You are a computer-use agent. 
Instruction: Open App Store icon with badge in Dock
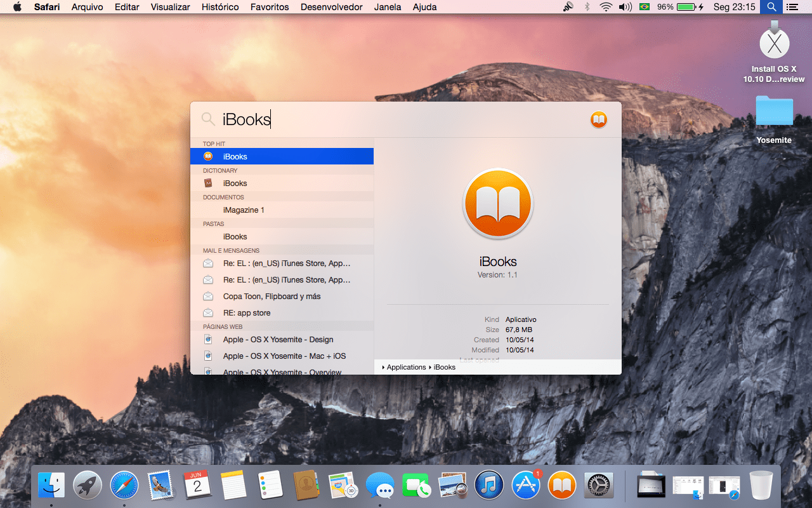coord(526,486)
